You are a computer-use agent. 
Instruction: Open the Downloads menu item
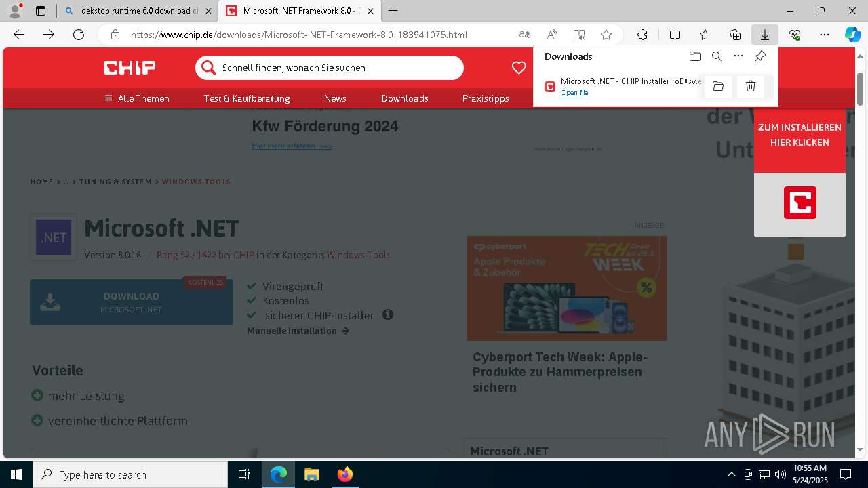pyautogui.click(x=405, y=98)
